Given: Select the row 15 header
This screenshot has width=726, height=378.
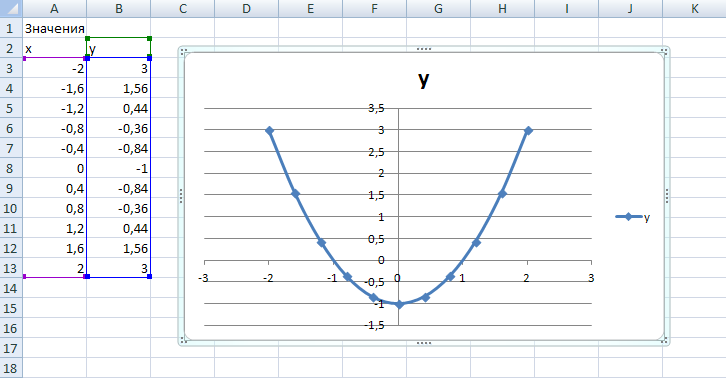Looking at the screenshot, I should click(x=11, y=308).
